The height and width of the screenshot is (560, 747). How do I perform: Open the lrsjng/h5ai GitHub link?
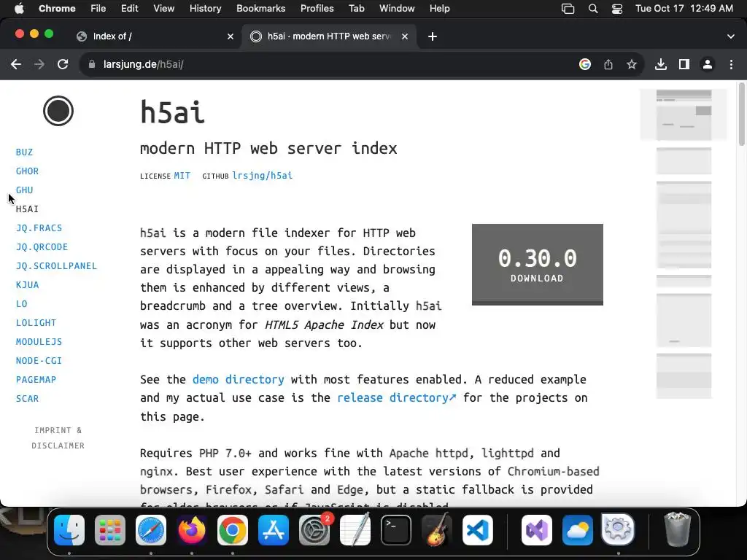262,175
